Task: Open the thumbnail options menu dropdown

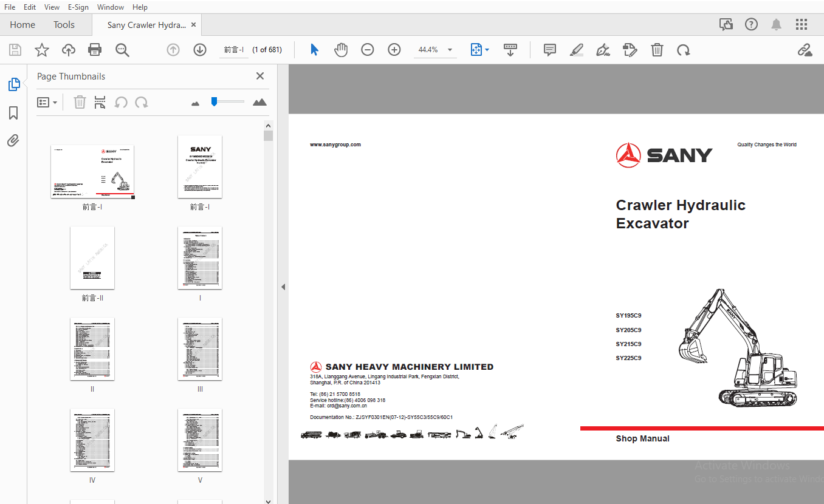Action: pos(47,103)
